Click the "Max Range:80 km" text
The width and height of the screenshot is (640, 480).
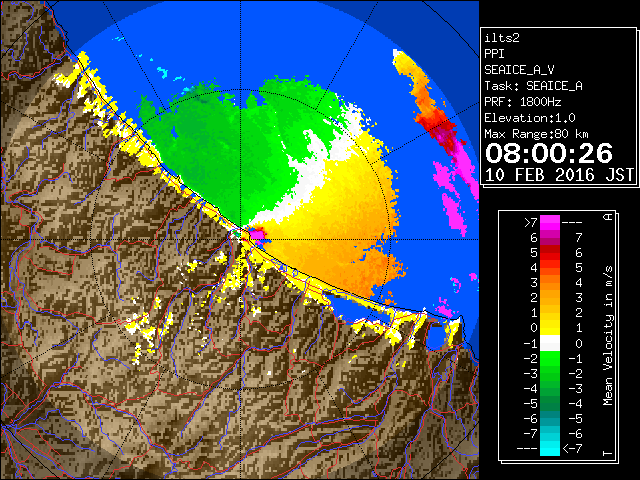coord(536,134)
